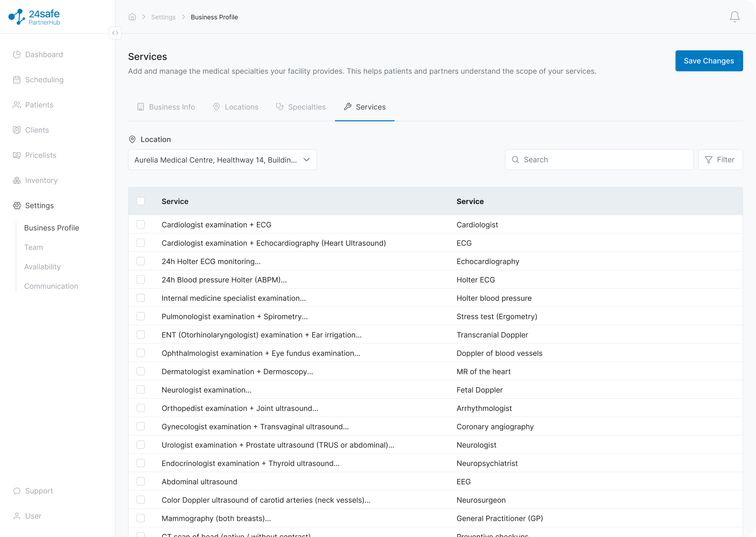
Task: Expand the Aurelia Medical Centre location dropdown
Action: point(222,160)
